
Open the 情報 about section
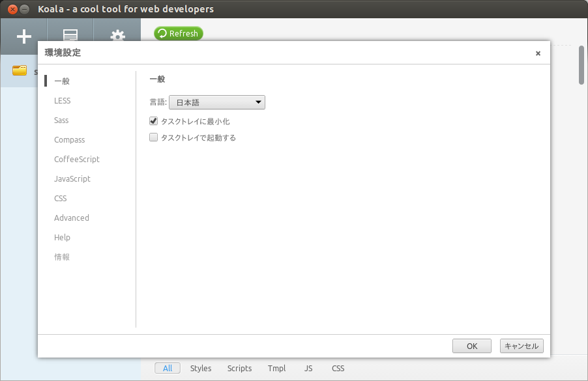(62, 257)
